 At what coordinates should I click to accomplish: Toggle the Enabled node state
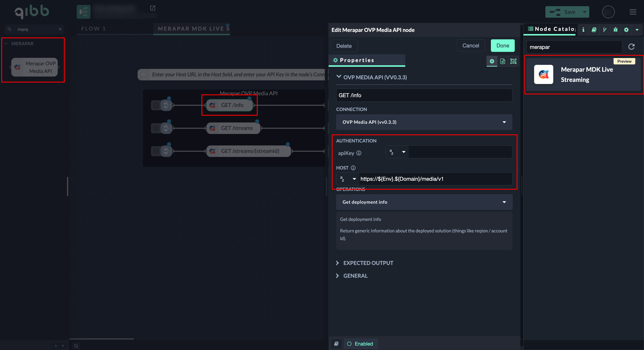coord(361,344)
